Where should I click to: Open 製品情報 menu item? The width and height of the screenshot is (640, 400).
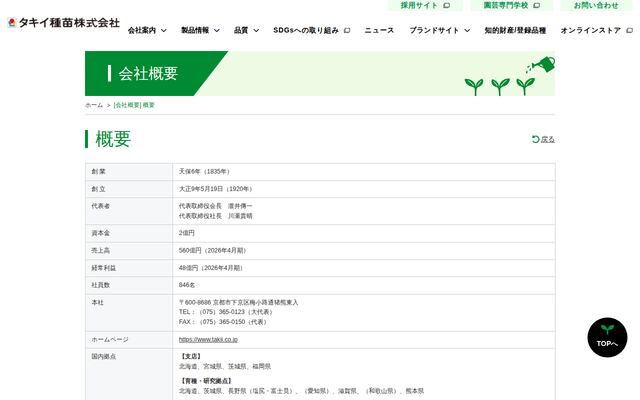[x=195, y=31]
